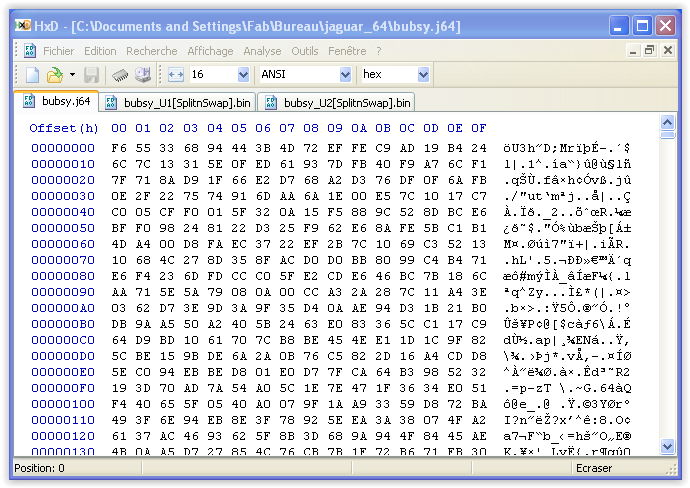Click the scrollbar down arrow
This screenshot has height=488, width=690.
point(668,447)
